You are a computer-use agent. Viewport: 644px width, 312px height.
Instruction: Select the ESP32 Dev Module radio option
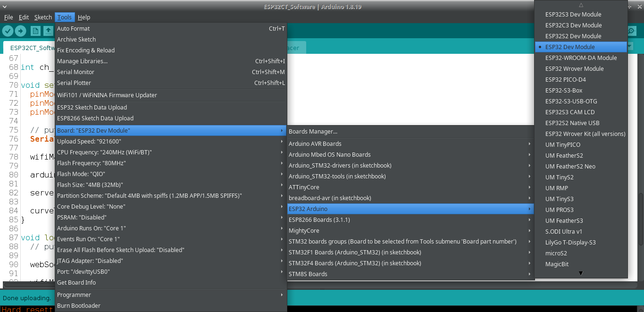point(581,47)
